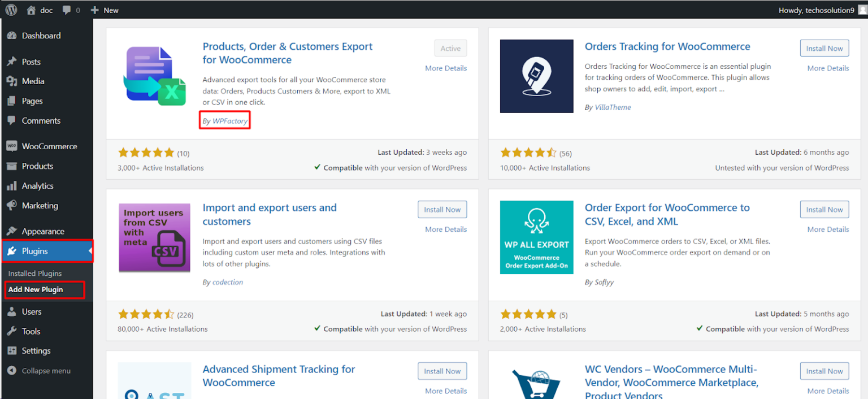Go to Installed Plugins

(x=35, y=273)
